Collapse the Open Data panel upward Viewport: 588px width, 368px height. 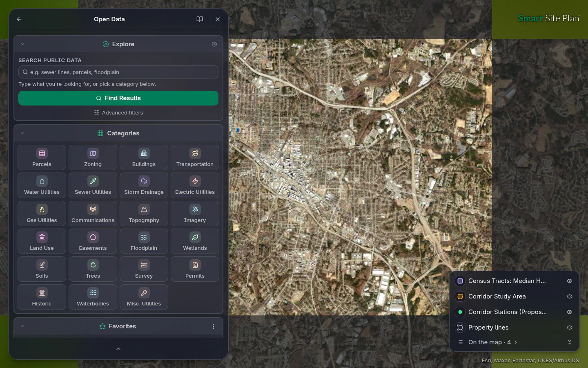click(x=118, y=349)
